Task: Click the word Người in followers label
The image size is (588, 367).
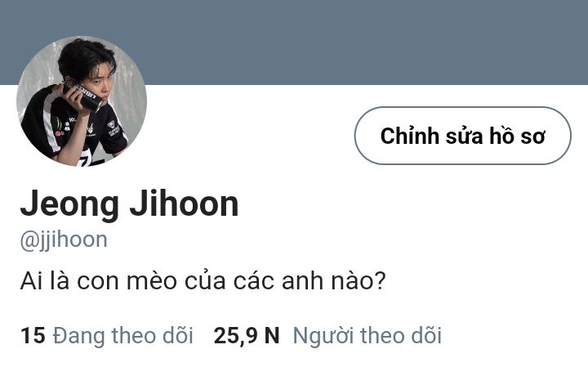Action: (323, 336)
